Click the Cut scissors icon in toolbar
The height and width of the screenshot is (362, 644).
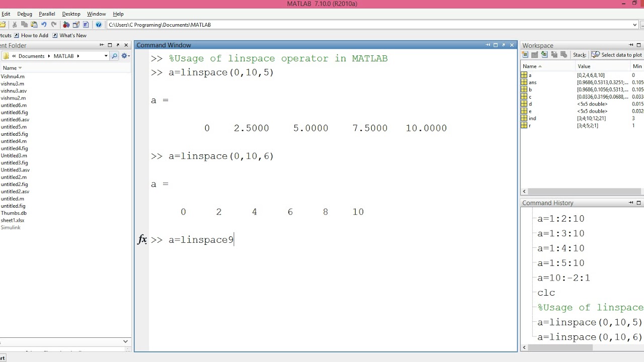pyautogui.click(x=15, y=25)
